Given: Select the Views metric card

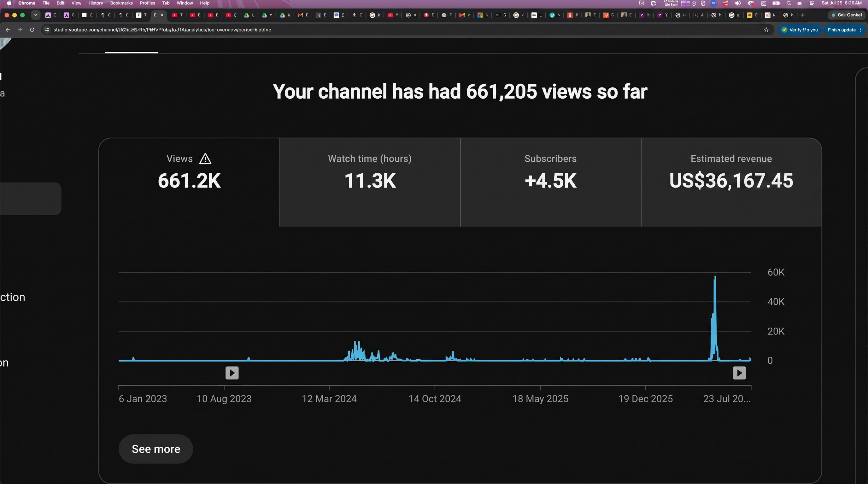Looking at the screenshot, I should point(189,182).
